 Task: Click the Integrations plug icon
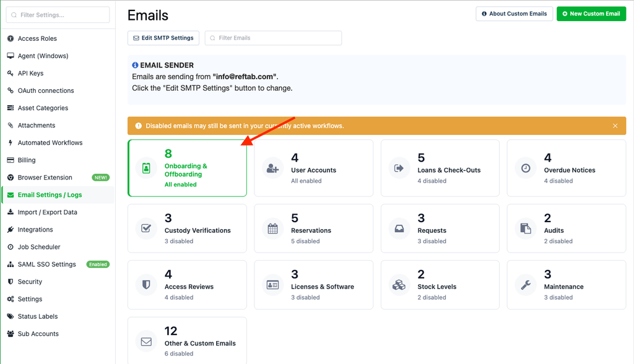11,230
